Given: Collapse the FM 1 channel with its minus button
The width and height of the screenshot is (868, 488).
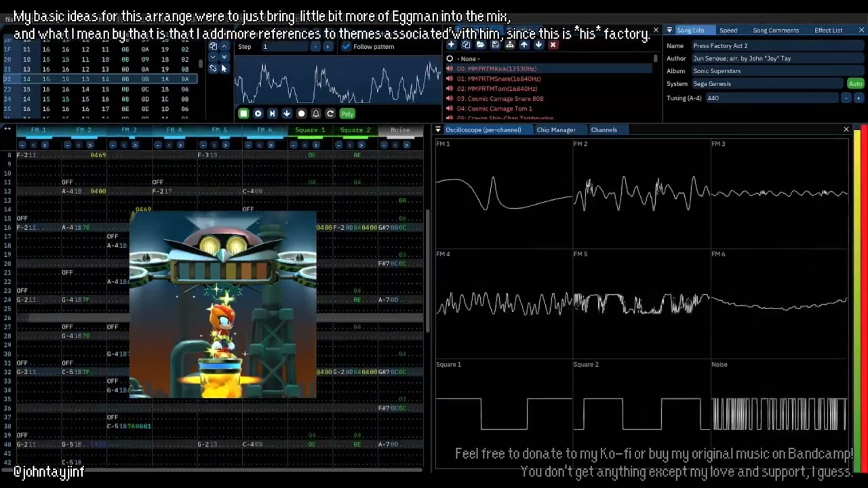Looking at the screenshot, I should pyautogui.click(x=22, y=145).
